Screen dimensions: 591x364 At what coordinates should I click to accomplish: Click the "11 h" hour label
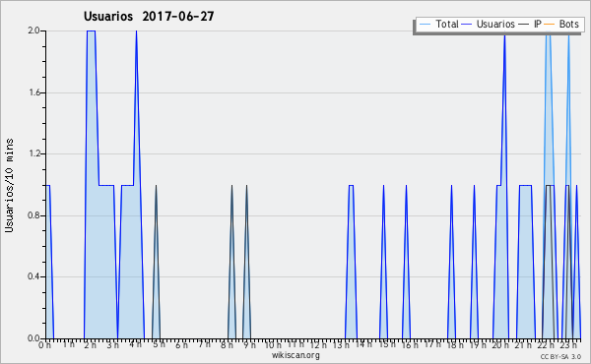point(295,344)
